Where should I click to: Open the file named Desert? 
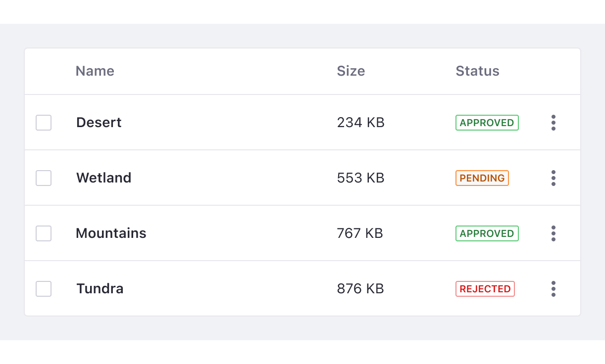click(x=99, y=122)
